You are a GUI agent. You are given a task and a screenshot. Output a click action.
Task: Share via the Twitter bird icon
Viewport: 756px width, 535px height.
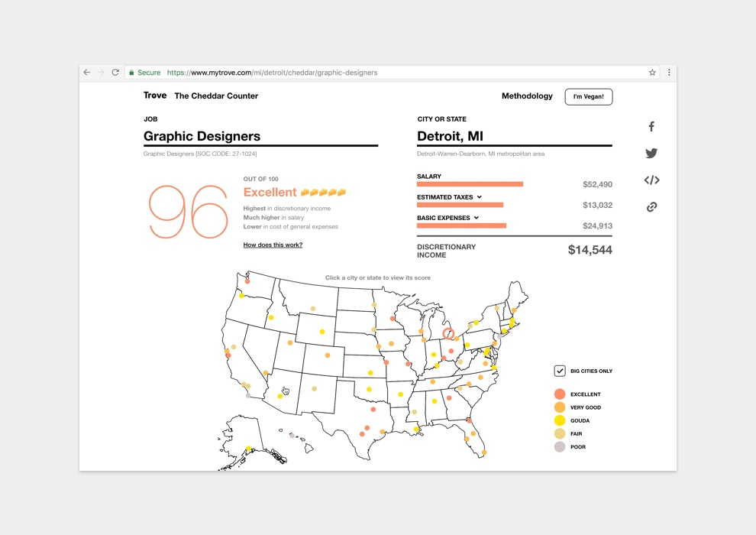(651, 153)
